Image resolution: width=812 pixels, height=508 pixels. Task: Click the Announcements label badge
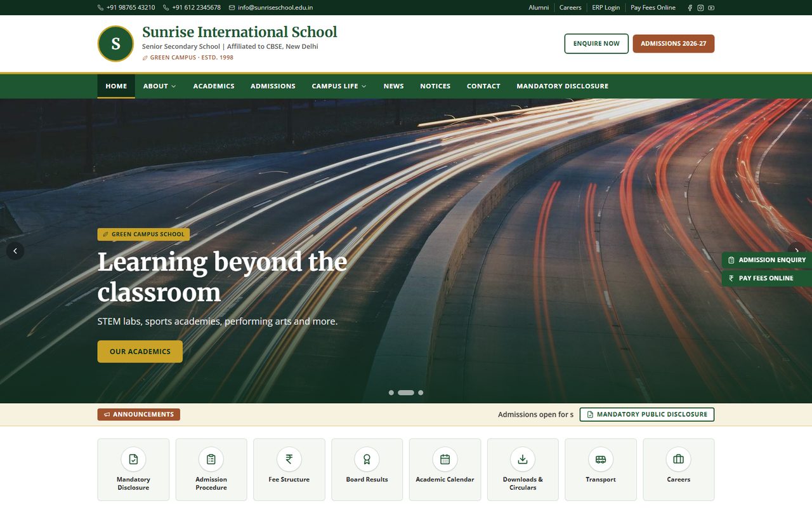(139, 415)
